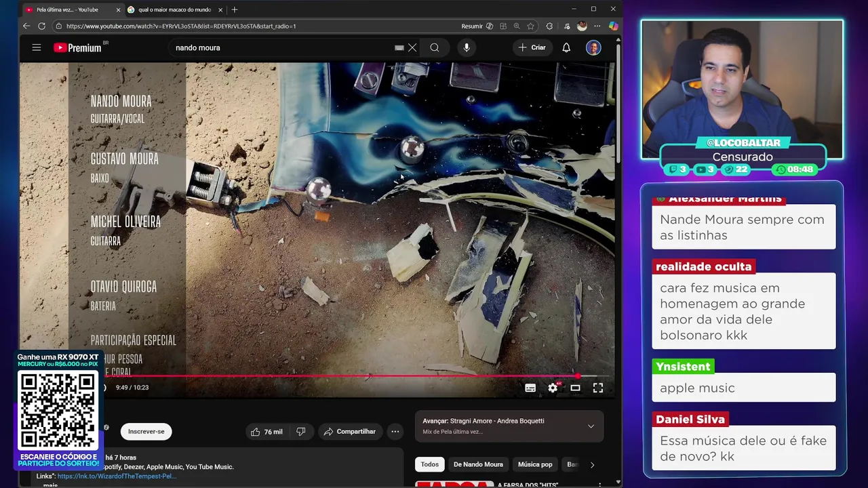Clear the search box with X
This screenshot has width=868, height=488.
(x=412, y=47)
